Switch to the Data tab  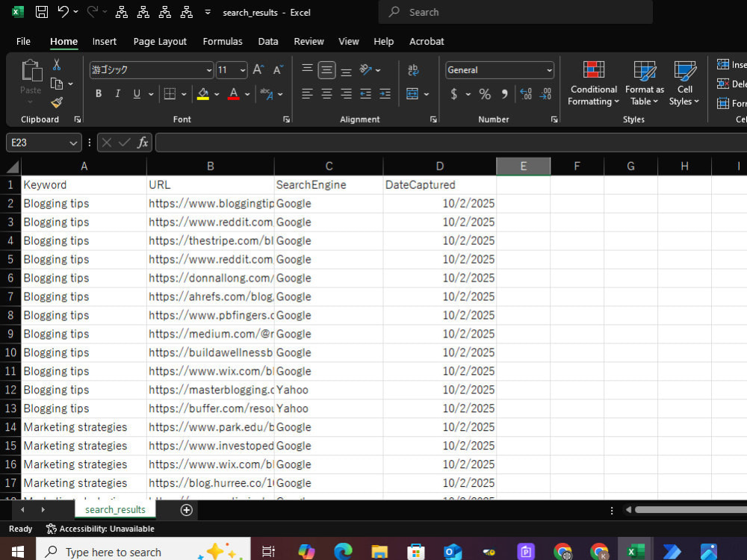coord(268,41)
